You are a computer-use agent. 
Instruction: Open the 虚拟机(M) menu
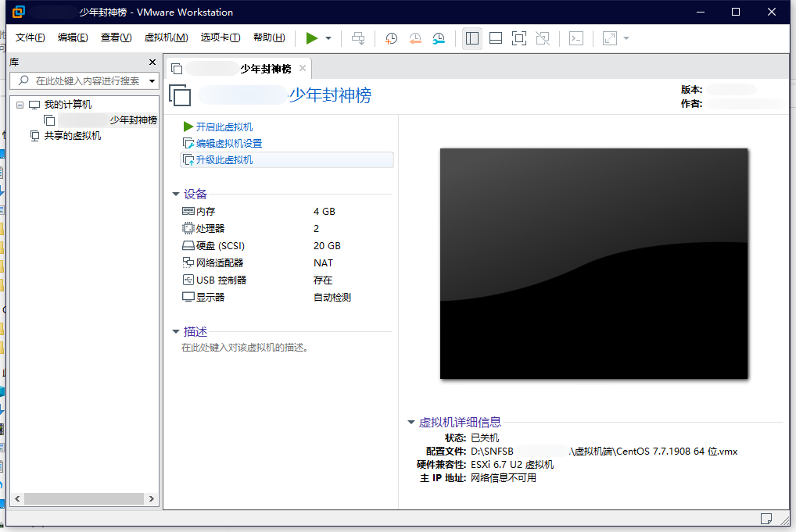point(166,37)
